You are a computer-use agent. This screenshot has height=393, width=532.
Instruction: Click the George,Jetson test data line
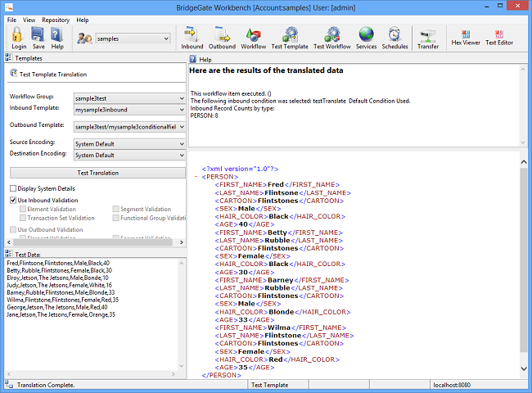[x=57, y=307]
